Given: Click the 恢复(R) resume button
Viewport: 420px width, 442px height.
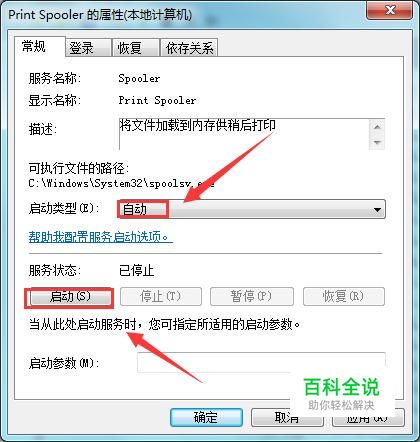Looking at the screenshot, I should coord(344,296).
